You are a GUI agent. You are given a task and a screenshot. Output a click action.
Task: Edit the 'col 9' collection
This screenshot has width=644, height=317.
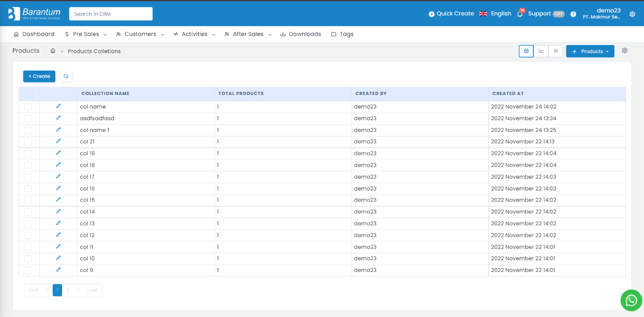tap(58, 270)
